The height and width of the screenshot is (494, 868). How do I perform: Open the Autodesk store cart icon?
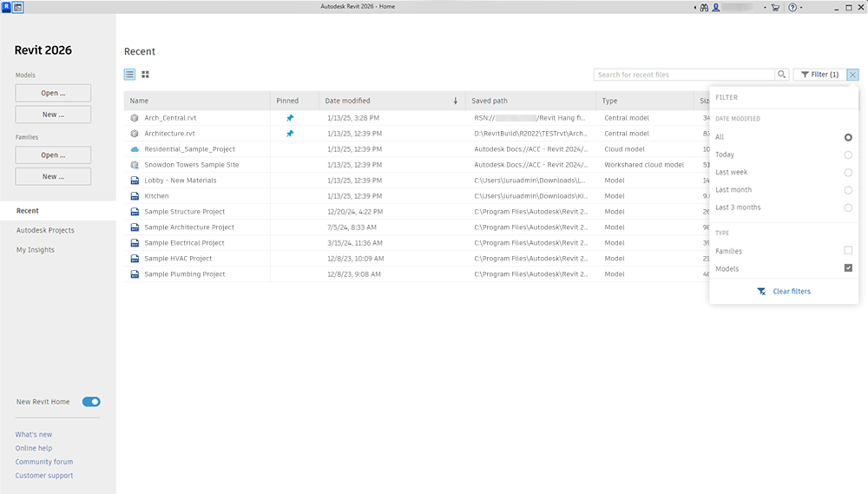(775, 8)
